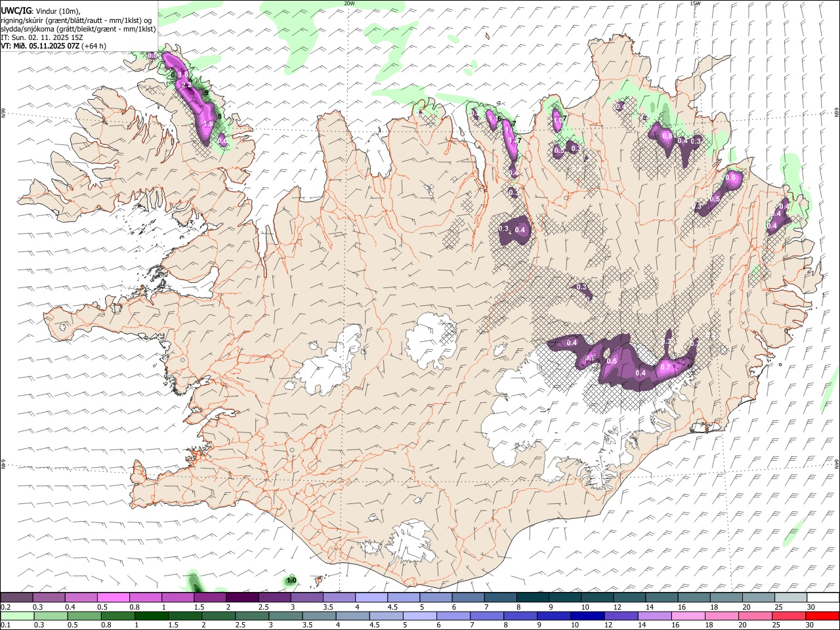This screenshot has width=840, height=630.
Task: Click the "1.0" value off the south coast
Action: (291, 580)
